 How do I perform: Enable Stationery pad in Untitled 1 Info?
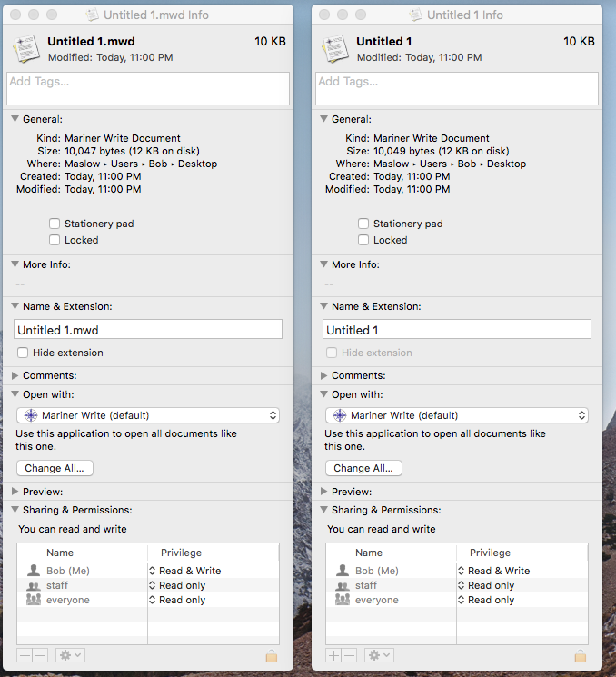[x=363, y=224]
